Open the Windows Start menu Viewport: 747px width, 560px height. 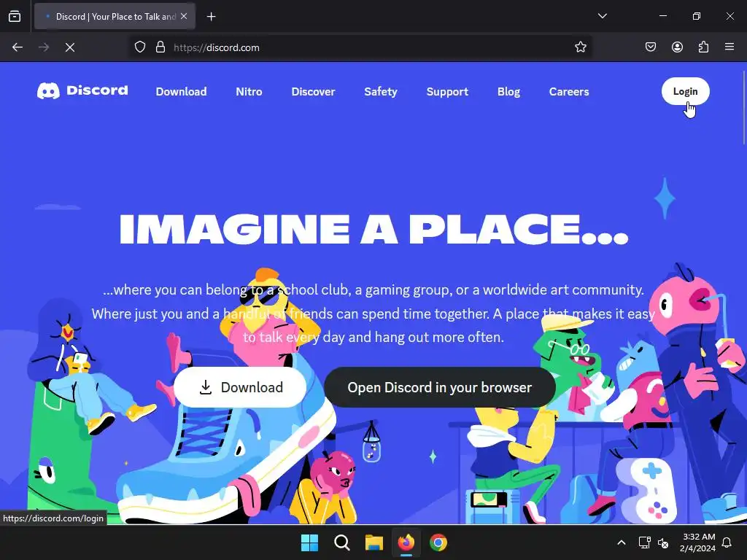(309, 542)
